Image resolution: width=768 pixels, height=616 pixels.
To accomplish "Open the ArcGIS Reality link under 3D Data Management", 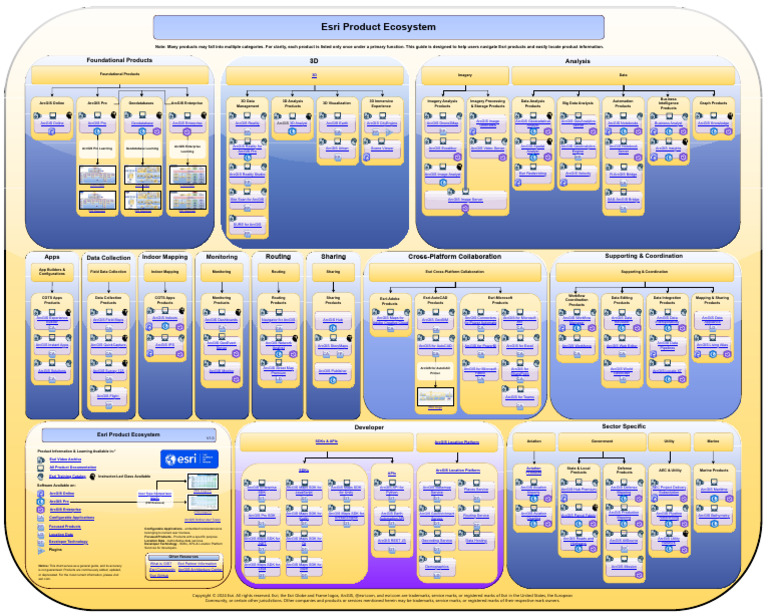I will click(247, 124).
